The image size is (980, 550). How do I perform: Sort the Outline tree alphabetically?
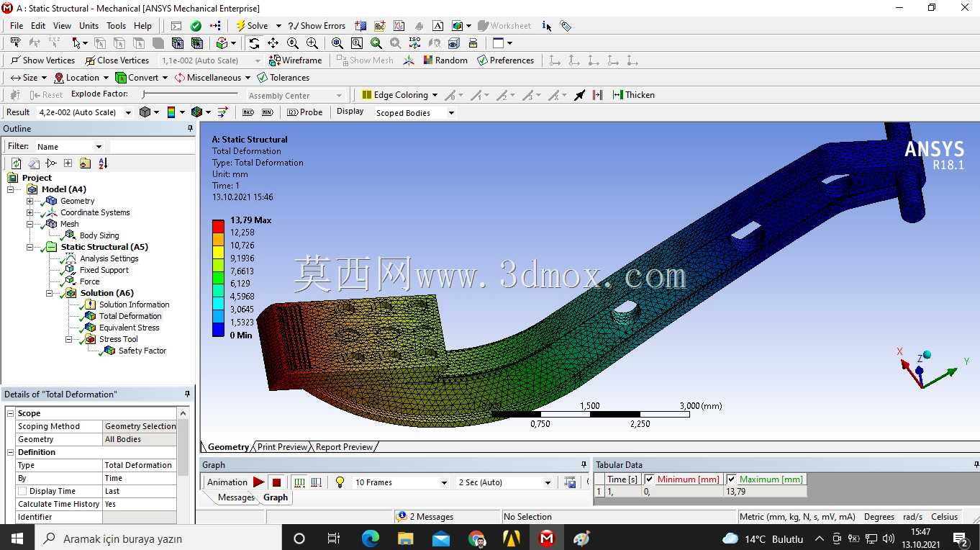103,163
